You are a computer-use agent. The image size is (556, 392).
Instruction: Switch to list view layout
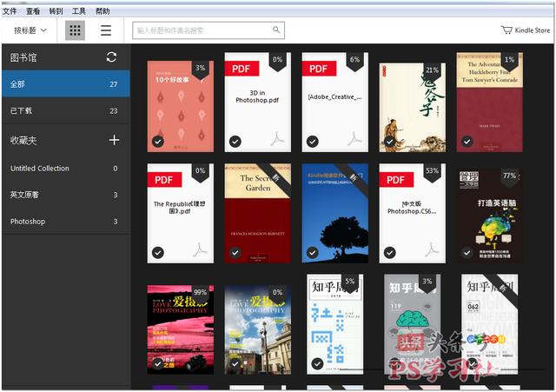[105, 30]
